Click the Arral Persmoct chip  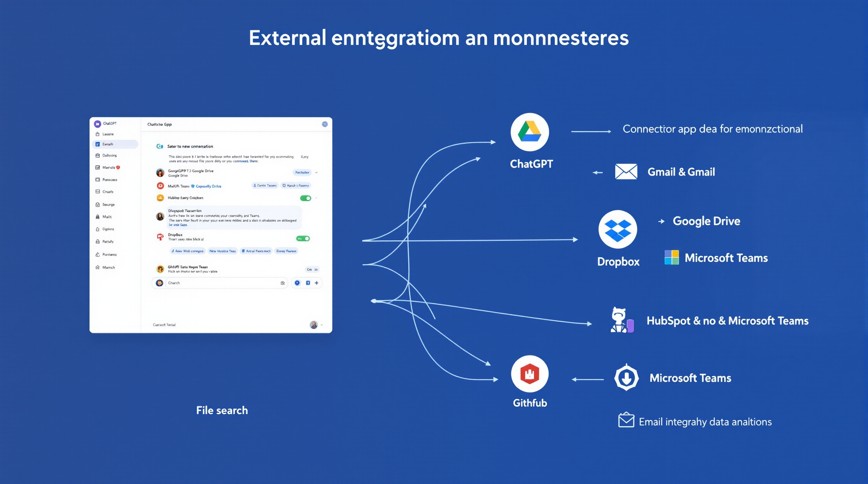coord(256,251)
